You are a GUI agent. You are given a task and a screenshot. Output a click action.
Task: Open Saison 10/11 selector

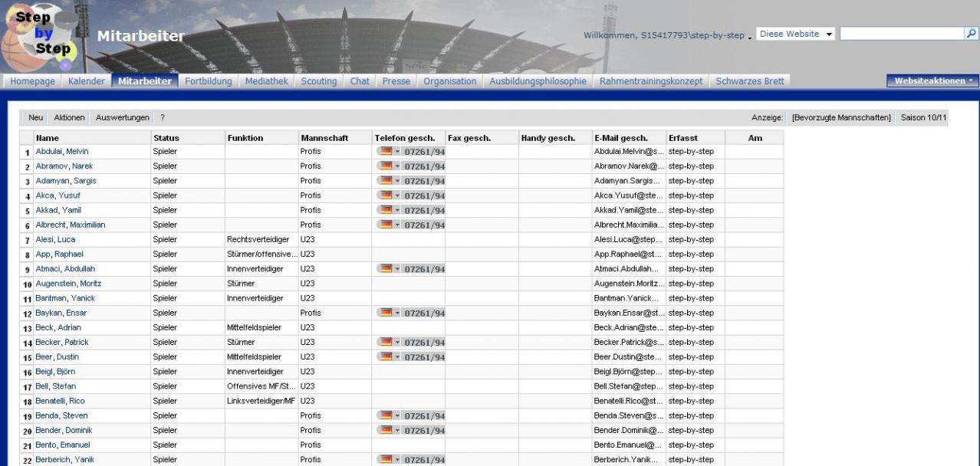(924, 117)
